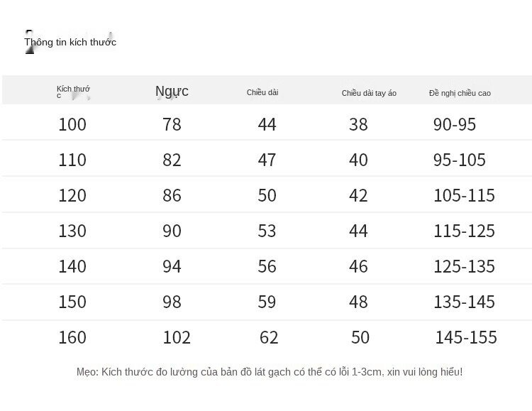Click the "Thông tin kích thước" title
This screenshot has width=532, height=411.
click(70, 42)
